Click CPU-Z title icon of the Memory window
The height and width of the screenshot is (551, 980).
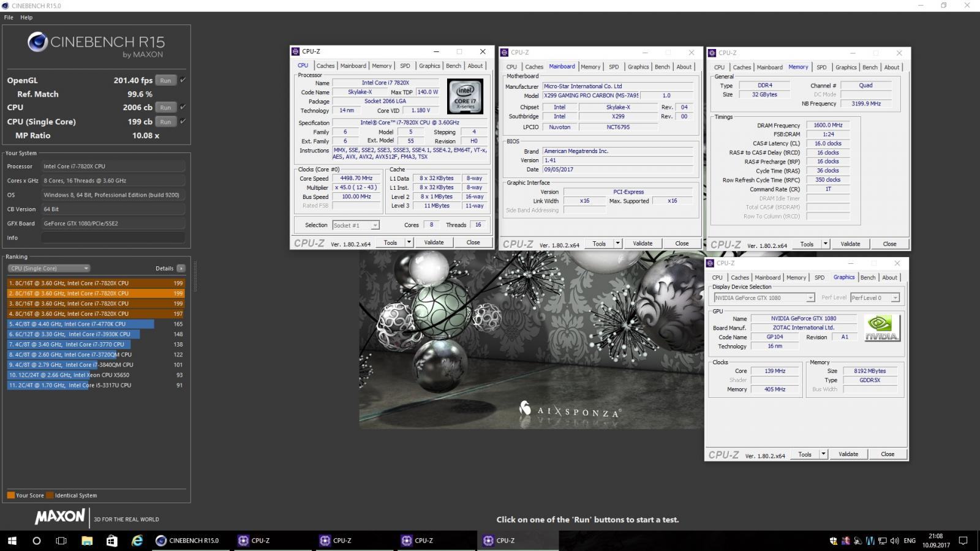711,53
